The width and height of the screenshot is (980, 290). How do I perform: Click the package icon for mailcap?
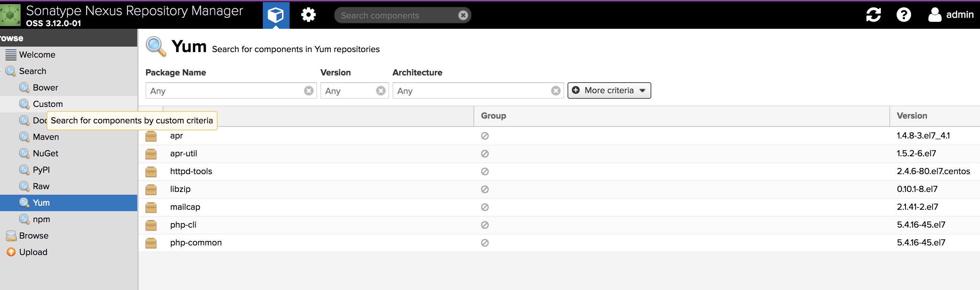pos(151,207)
